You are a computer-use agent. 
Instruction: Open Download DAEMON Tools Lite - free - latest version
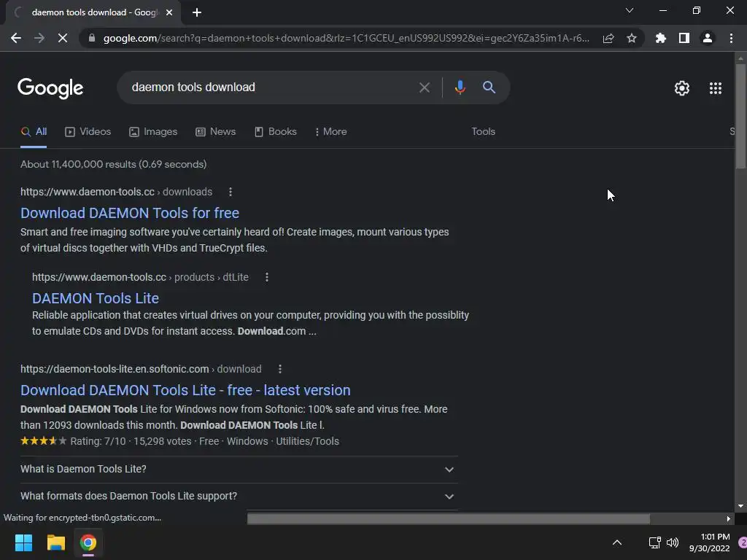[185, 390]
